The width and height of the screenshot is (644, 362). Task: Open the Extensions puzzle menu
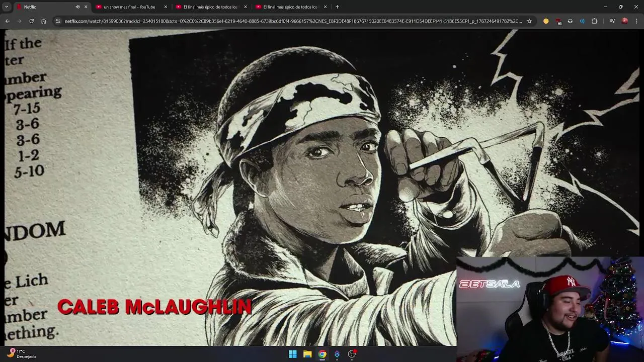595,21
